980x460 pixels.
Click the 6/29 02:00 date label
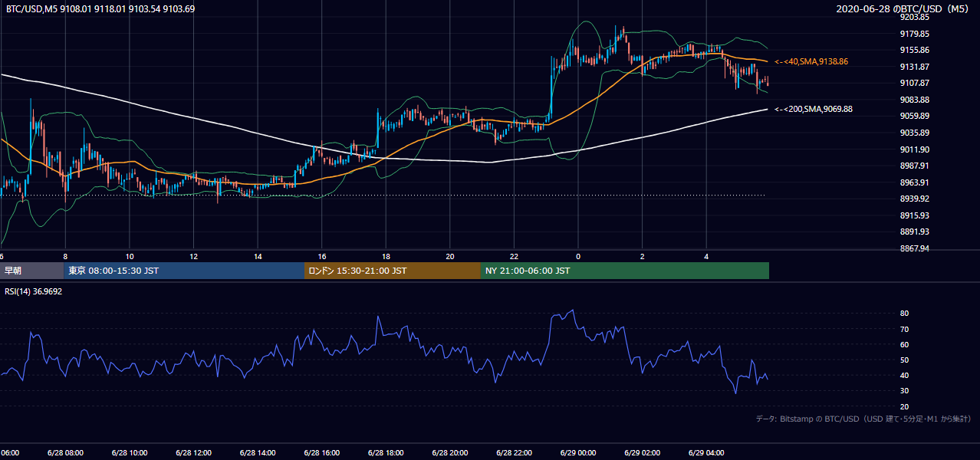pos(643,453)
